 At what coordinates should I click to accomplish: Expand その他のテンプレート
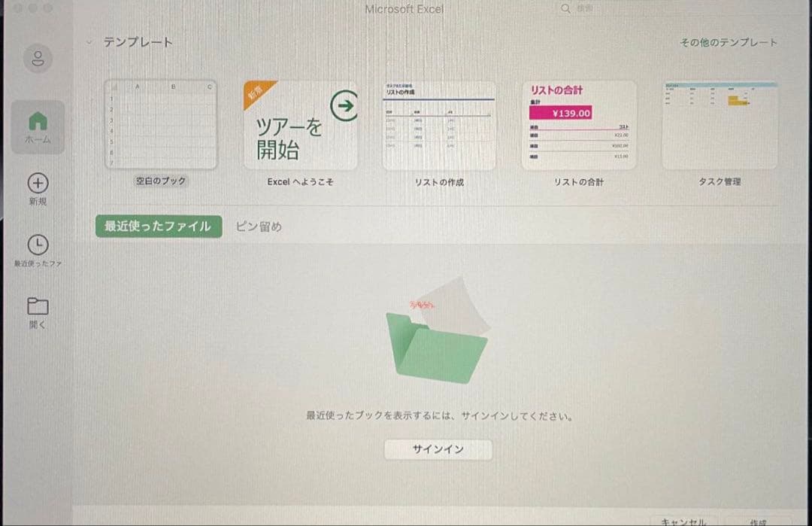coord(727,43)
